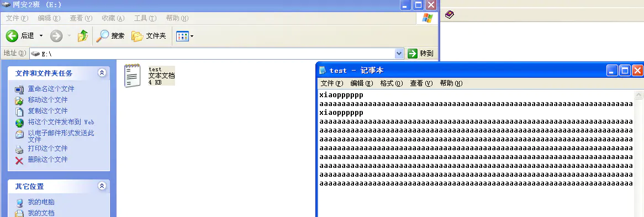This screenshot has width=644, height=217.
Task: Click Delete this file (删除这个文件) link
Action: 47,160
